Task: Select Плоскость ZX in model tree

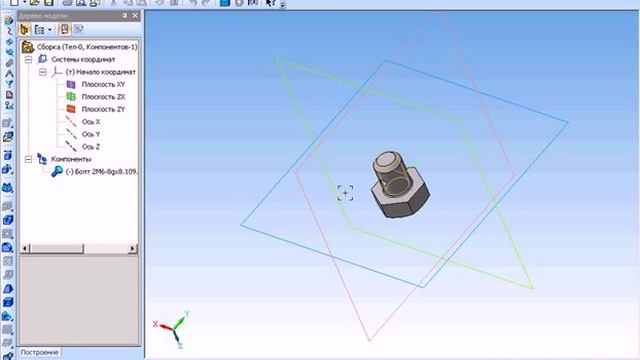Action: [x=103, y=97]
